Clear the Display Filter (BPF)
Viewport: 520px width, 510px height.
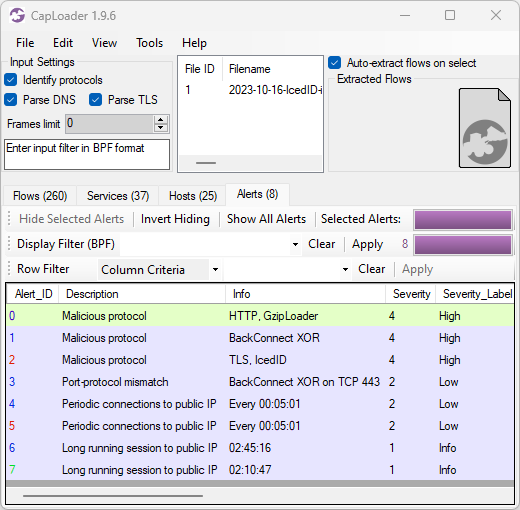(321, 244)
